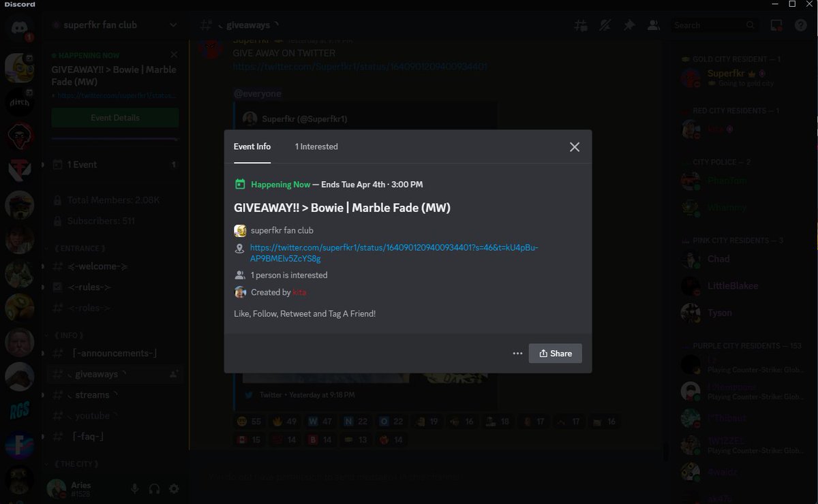Switch to the 1 Interested tab
Image resolution: width=818 pixels, height=504 pixels.
[316, 146]
